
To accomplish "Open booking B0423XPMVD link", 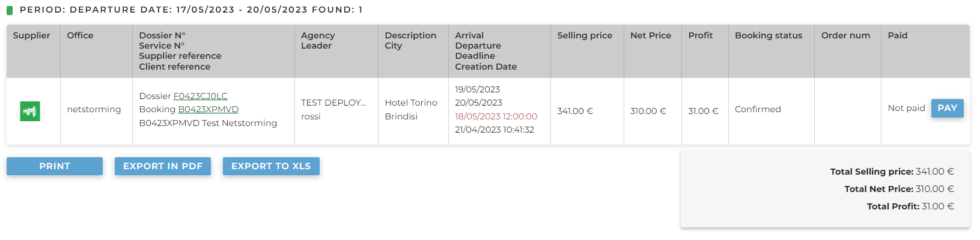I will (208, 109).
